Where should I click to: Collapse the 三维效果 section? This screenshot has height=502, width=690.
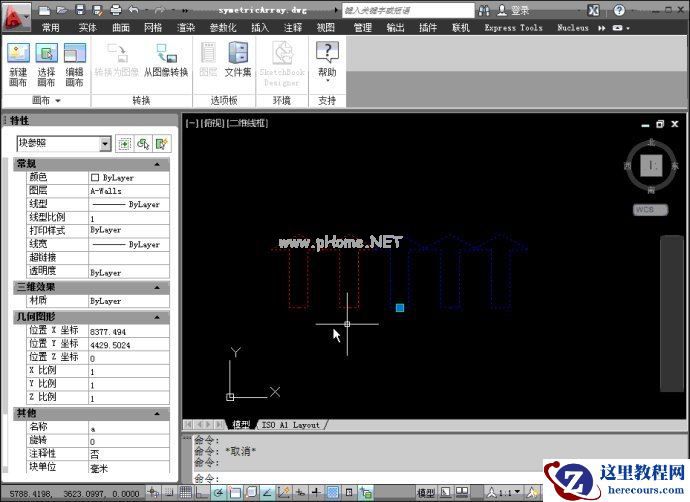(x=157, y=287)
